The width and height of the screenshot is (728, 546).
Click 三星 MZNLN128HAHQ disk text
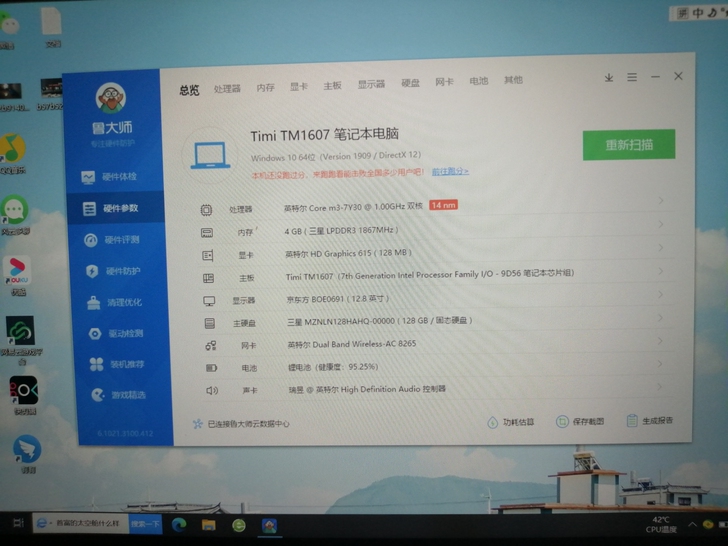coord(380,321)
